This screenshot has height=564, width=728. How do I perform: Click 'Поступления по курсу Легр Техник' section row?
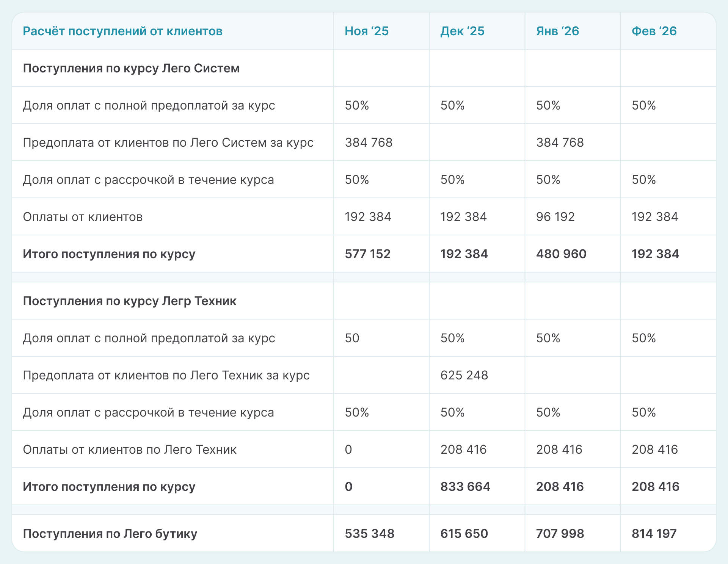130,301
